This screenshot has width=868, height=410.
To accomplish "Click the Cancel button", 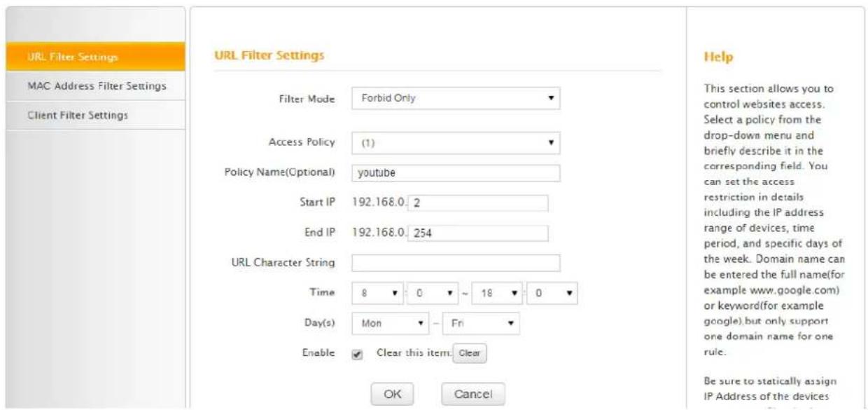I will pos(472,393).
